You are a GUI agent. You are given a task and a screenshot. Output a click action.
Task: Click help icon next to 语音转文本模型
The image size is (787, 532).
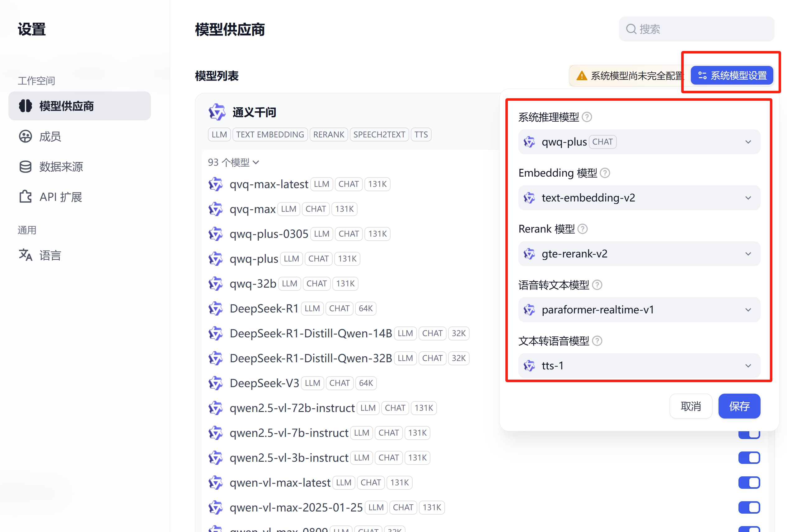pos(597,285)
